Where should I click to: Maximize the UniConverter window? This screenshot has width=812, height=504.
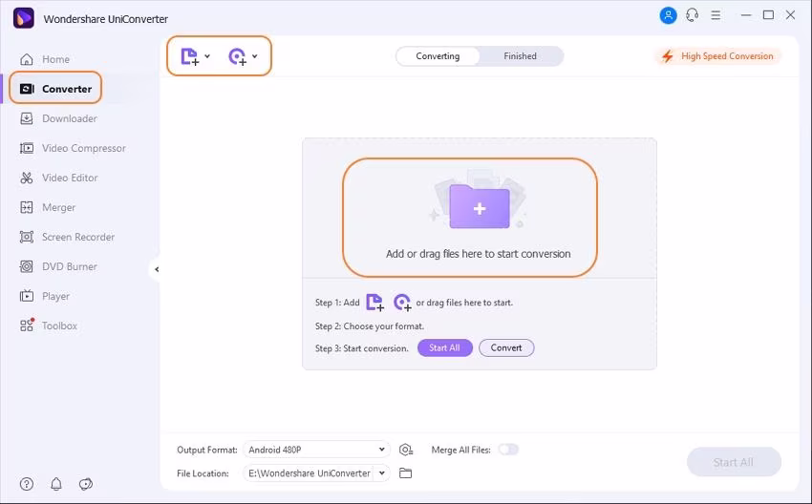768,15
